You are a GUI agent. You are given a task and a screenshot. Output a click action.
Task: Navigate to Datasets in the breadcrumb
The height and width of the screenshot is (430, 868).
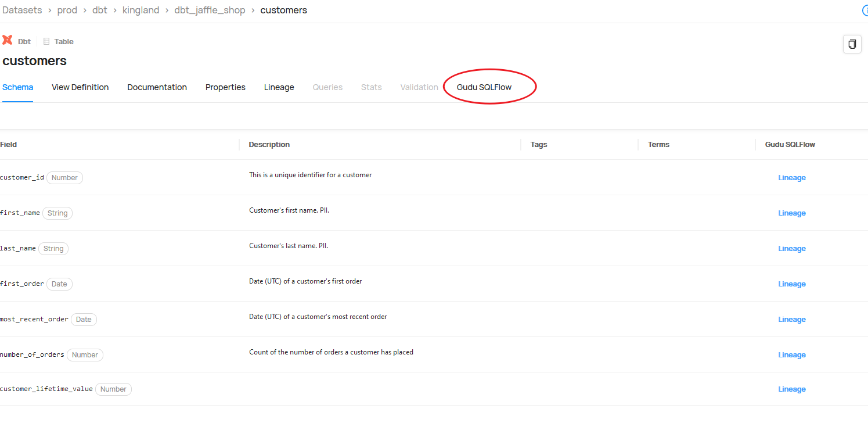[x=22, y=10]
